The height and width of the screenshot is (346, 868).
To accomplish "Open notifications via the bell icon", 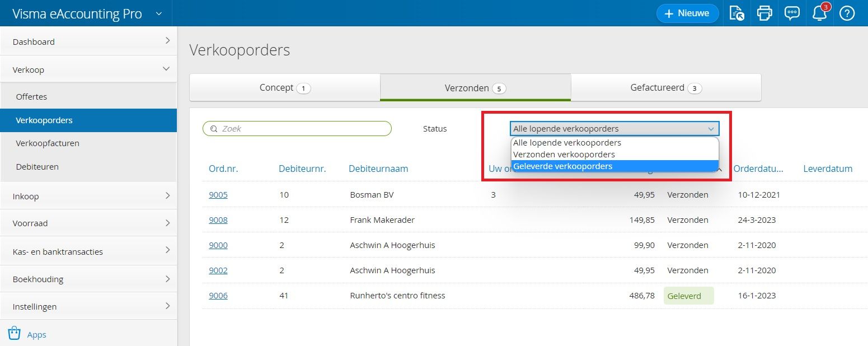I will coord(818,14).
